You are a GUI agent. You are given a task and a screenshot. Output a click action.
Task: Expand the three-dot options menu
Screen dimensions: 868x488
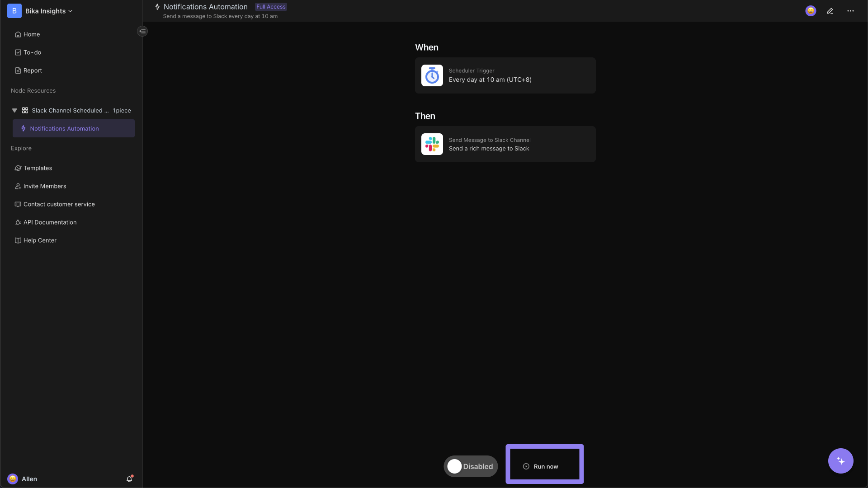[851, 11]
